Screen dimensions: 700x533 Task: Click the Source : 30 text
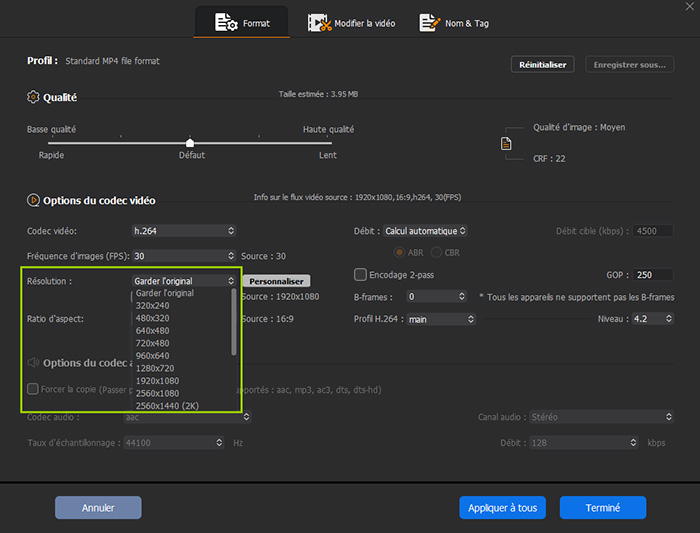click(263, 256)
